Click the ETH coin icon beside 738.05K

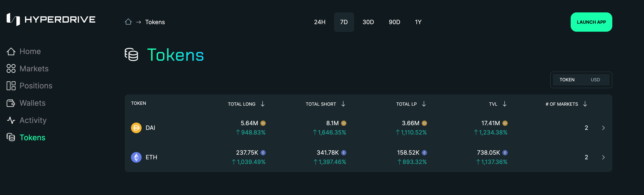505,153
